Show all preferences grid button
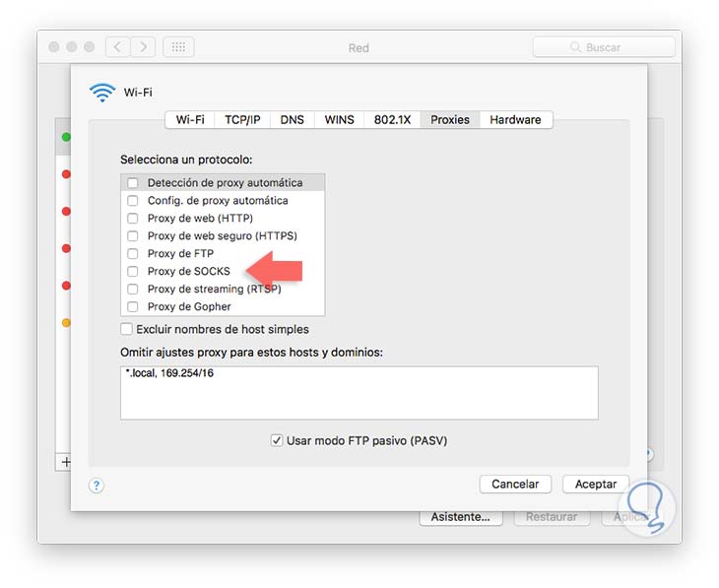The image size is (719, 588). (178, 46)
